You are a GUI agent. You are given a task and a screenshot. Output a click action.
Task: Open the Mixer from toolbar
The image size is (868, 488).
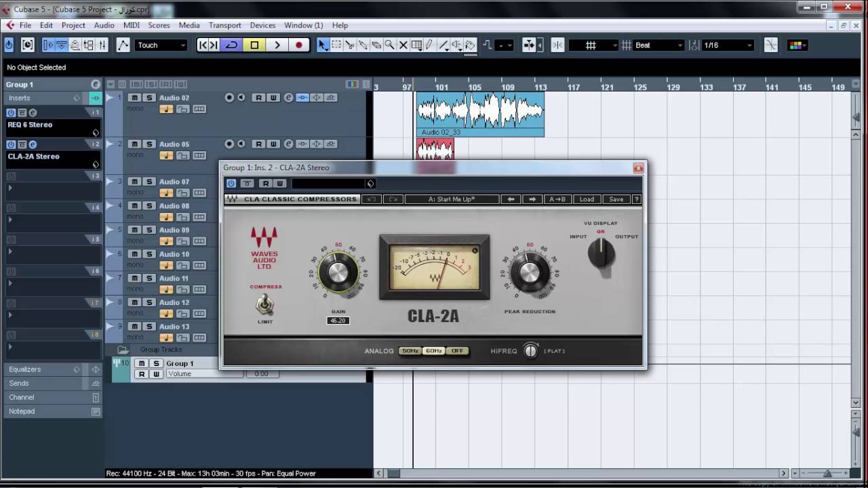coord(102,45)
